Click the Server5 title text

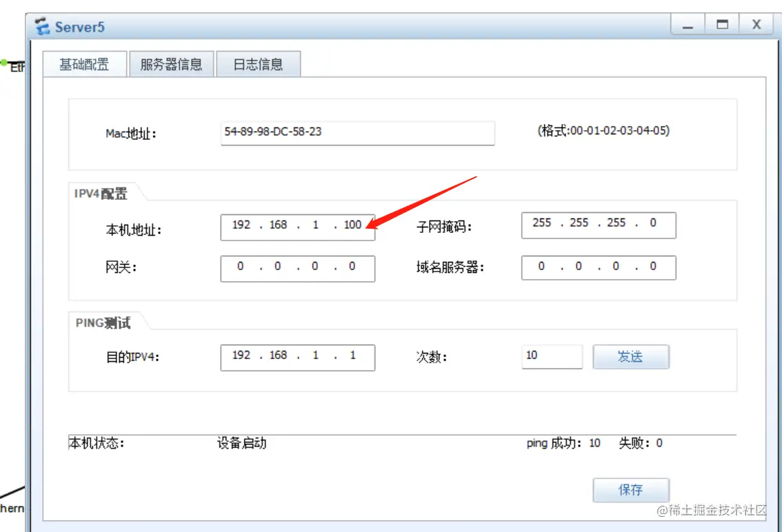pos(80,27)
